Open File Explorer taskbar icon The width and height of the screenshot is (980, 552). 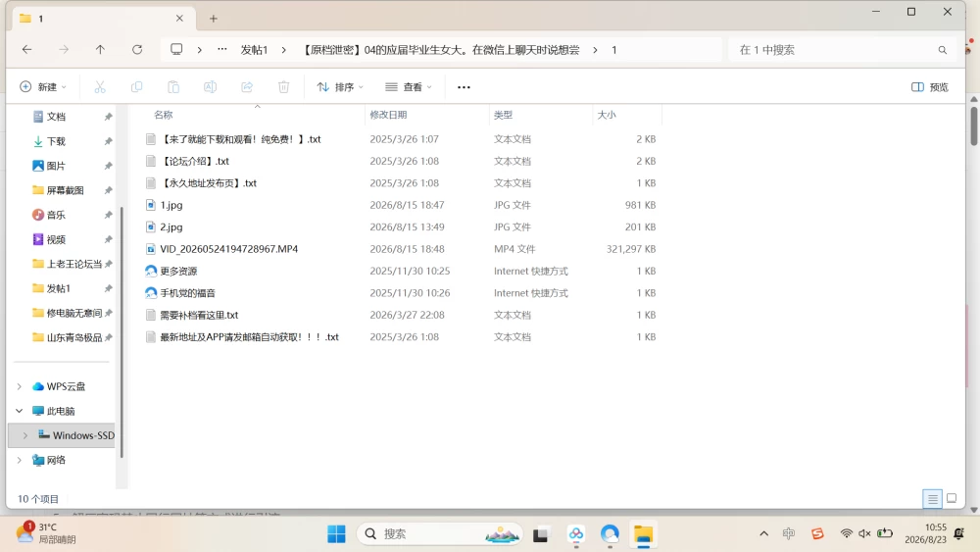coord(643,534)
